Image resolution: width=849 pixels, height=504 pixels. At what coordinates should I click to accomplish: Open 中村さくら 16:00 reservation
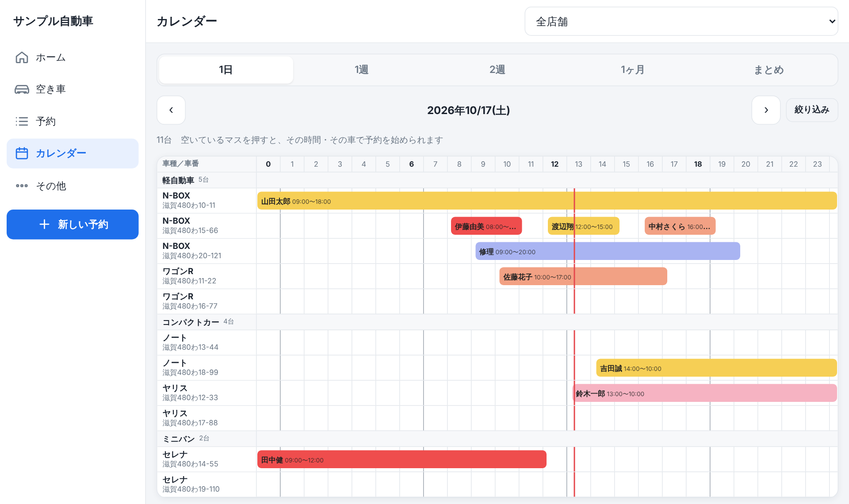(680, 226)
